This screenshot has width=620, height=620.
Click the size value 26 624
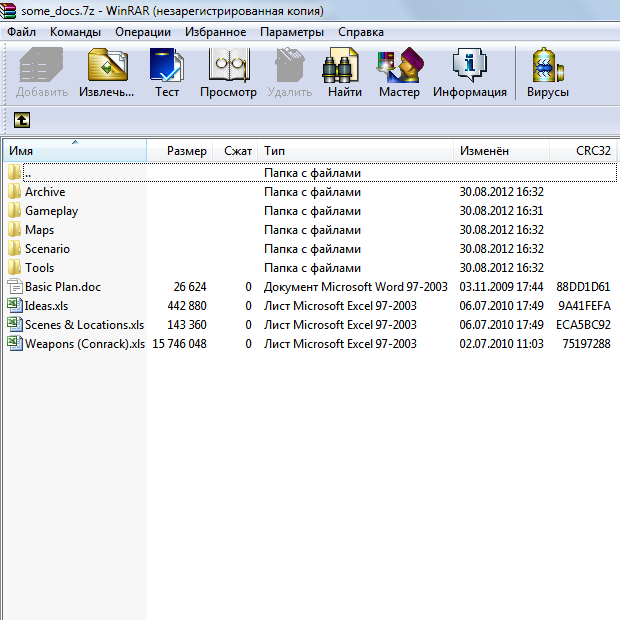coord(190,287)
